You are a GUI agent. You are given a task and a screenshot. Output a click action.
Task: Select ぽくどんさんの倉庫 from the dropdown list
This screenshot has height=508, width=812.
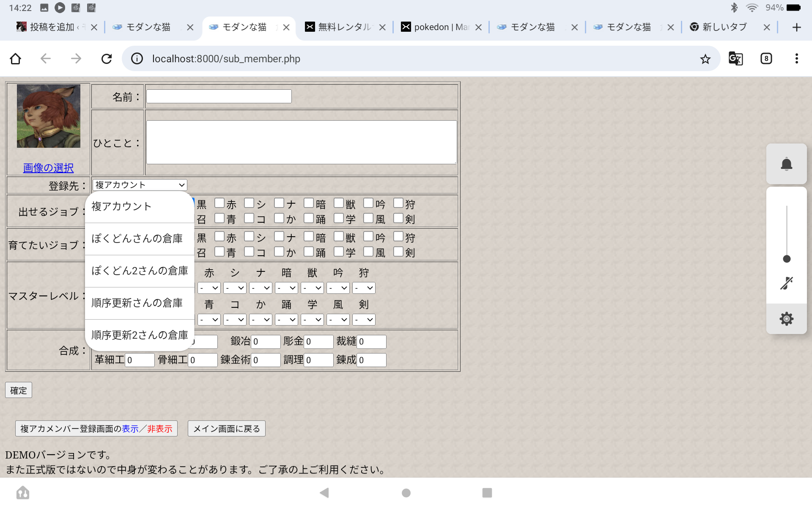tap(137, 238)
